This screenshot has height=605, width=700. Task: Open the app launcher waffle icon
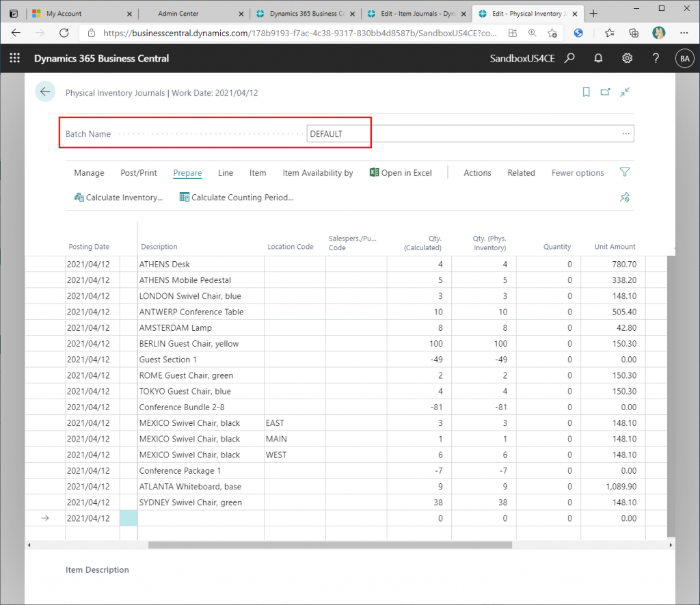click(x=15, y=58)
